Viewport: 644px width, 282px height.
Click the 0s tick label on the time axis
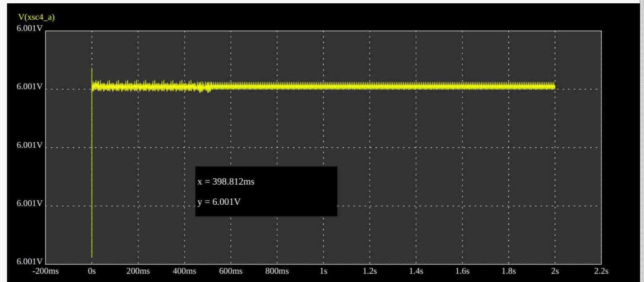coord(92,272)
